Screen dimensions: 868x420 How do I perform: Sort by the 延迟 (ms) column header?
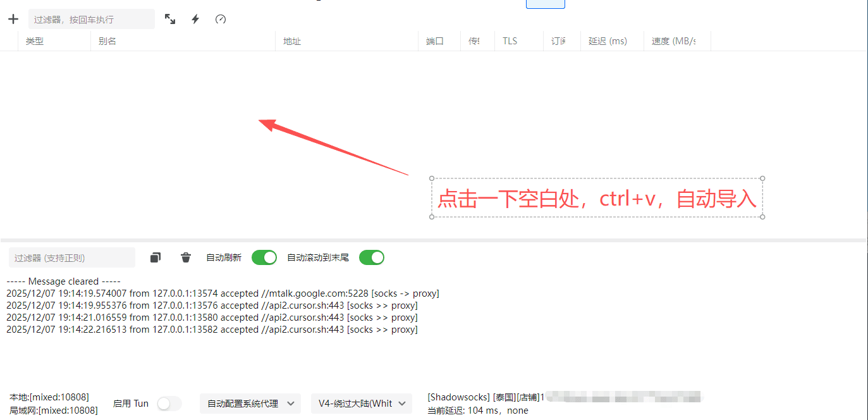608,41
